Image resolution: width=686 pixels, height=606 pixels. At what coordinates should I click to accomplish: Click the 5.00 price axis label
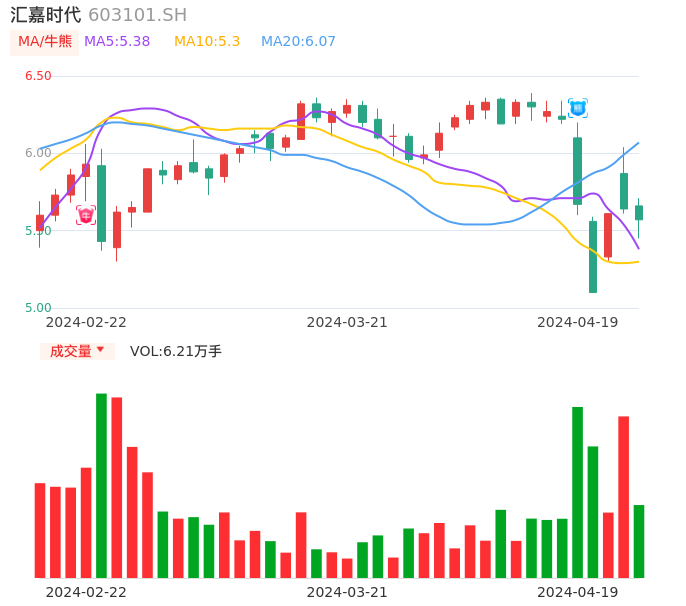tap(38, 308)
